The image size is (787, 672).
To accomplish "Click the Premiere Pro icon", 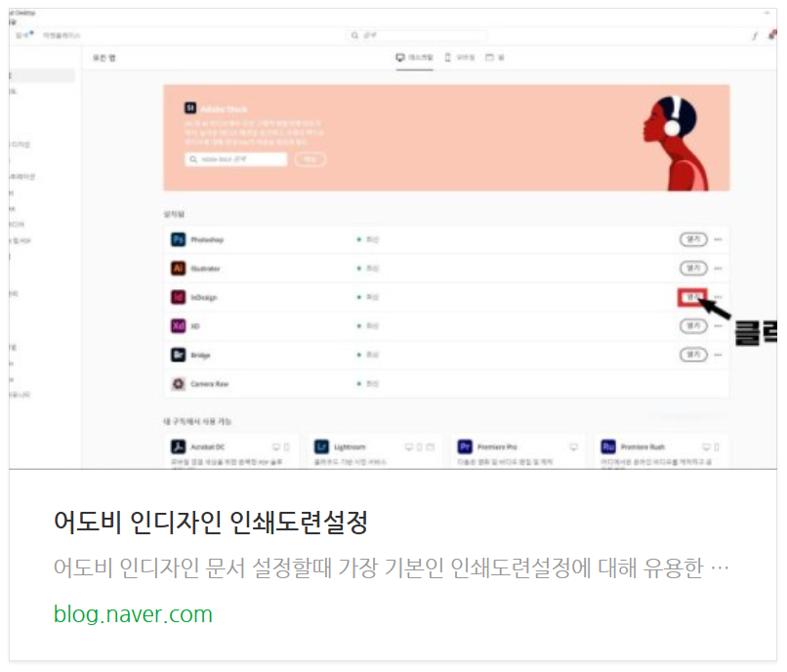I will tap(465, 446).
